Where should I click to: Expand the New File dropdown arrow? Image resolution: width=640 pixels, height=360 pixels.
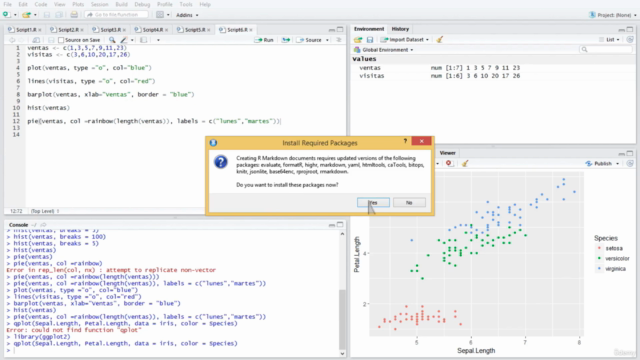click(15, 15)
